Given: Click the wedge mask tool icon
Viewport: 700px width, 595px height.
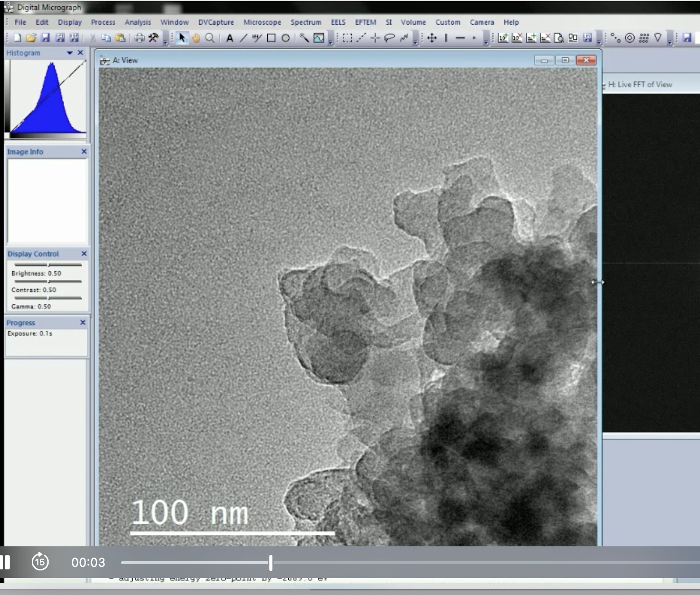Looking at the screenshot, I should (658, 38).
